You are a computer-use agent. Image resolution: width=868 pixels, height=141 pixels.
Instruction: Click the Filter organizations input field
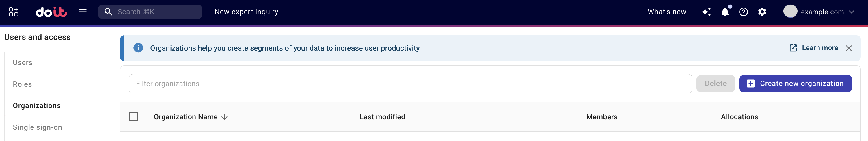(410, 84)
